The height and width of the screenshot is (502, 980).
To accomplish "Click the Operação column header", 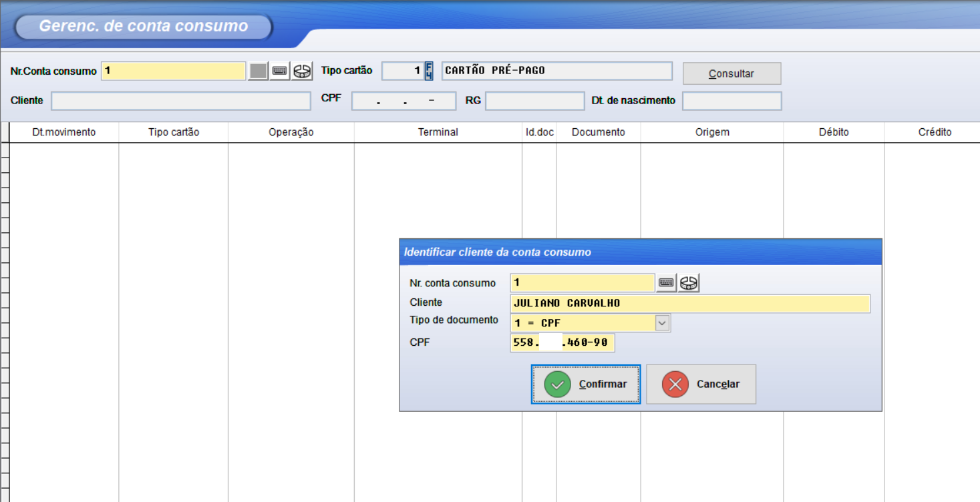I will click(291, 132).
